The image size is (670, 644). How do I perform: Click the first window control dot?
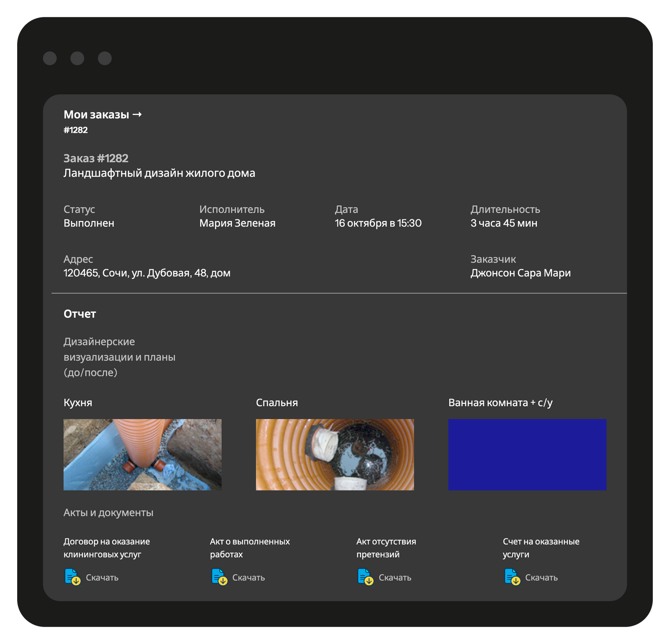pos(50,58)
